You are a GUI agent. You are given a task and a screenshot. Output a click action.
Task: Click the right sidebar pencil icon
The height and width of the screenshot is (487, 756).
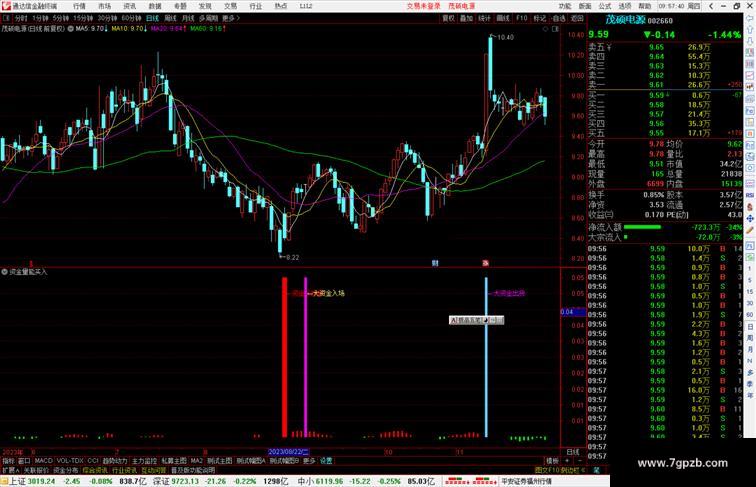coord(750,230)
